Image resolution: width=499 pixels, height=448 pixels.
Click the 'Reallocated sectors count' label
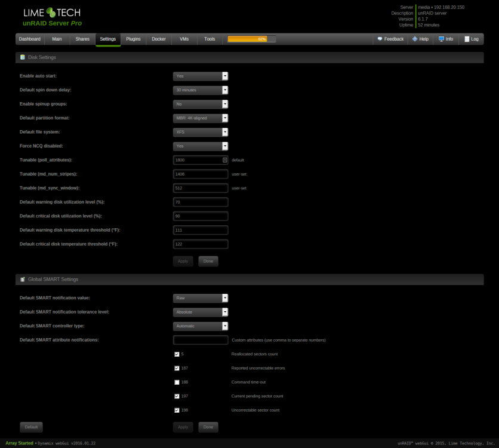(x=255, y=354)
